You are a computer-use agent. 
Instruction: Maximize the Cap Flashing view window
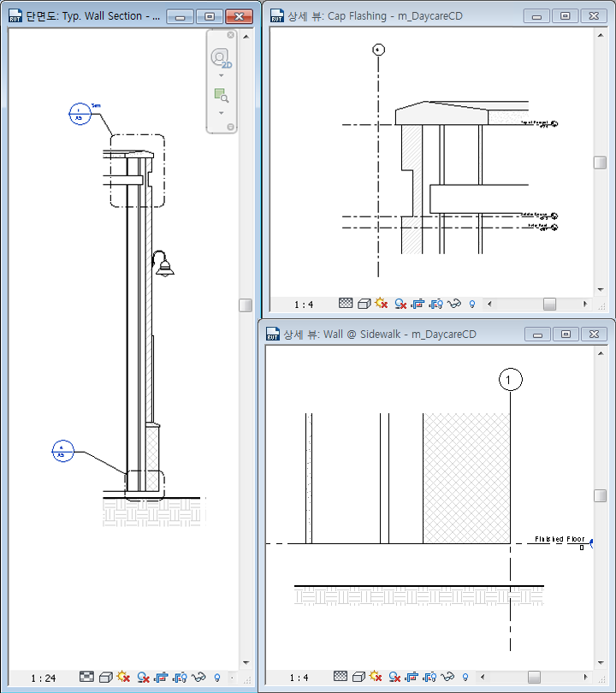[565, 16]
